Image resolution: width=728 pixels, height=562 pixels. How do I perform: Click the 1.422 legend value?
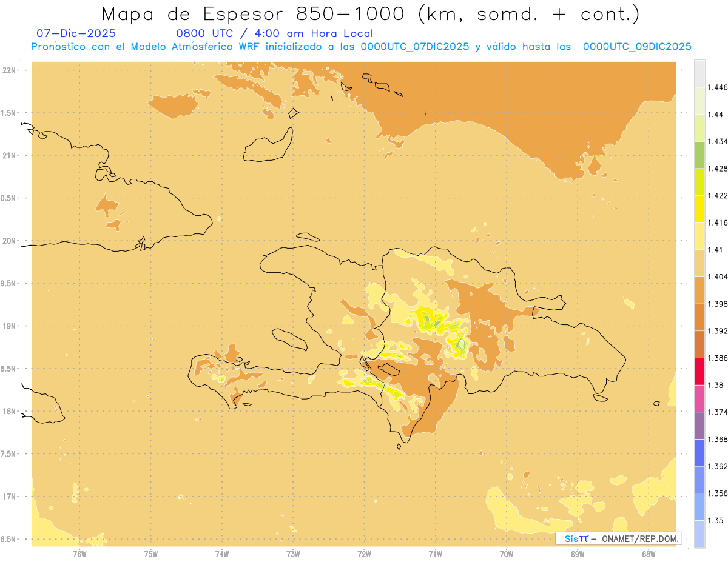tap(718, 195)
